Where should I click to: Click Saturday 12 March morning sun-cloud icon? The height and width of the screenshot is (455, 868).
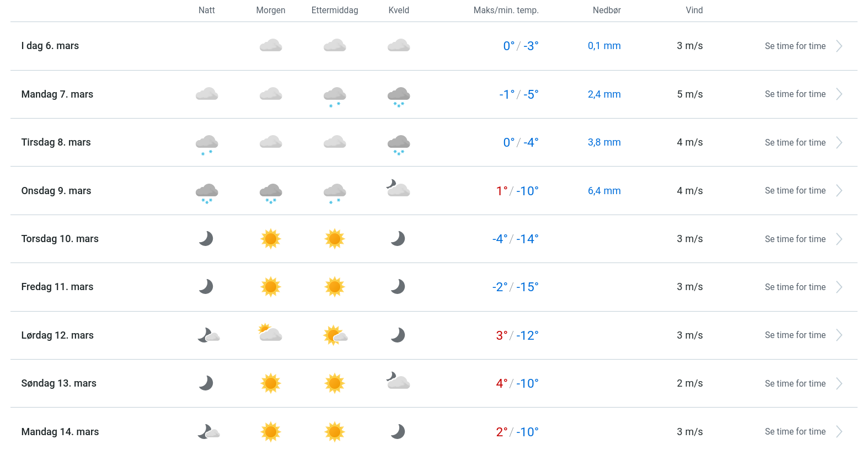click(x=270, y=333)
